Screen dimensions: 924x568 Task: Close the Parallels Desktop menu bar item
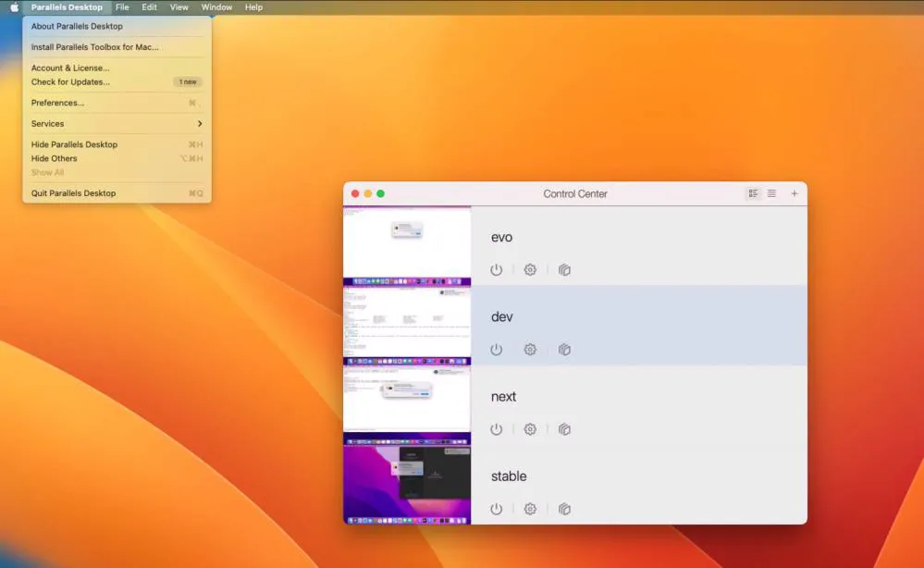67,7
